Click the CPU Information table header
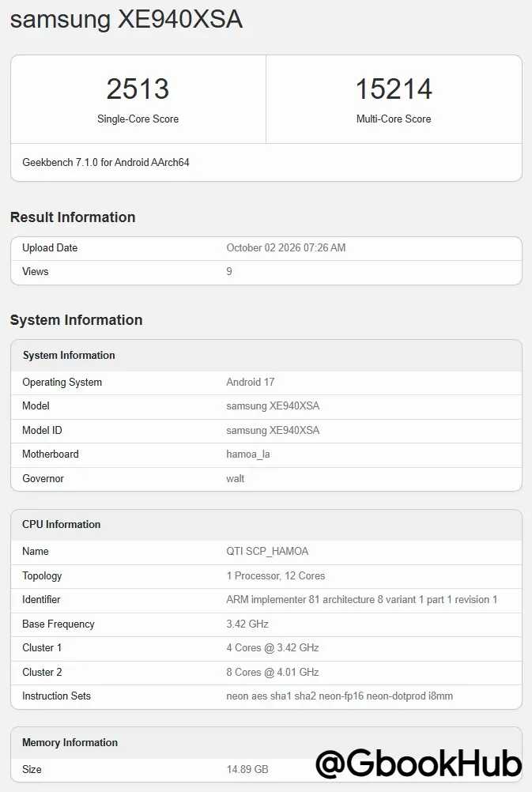This screenshot has width=532, height=792. (61, 524)
